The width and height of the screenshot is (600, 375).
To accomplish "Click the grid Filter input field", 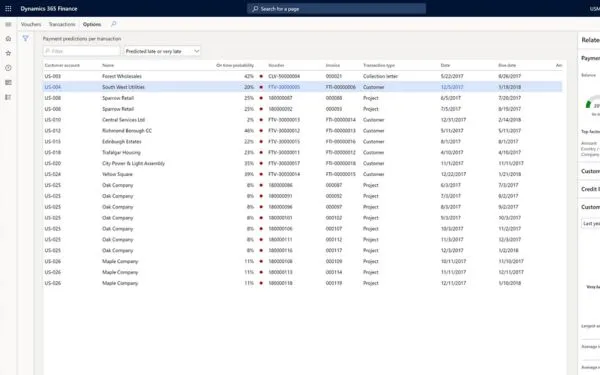I will 82,51.
